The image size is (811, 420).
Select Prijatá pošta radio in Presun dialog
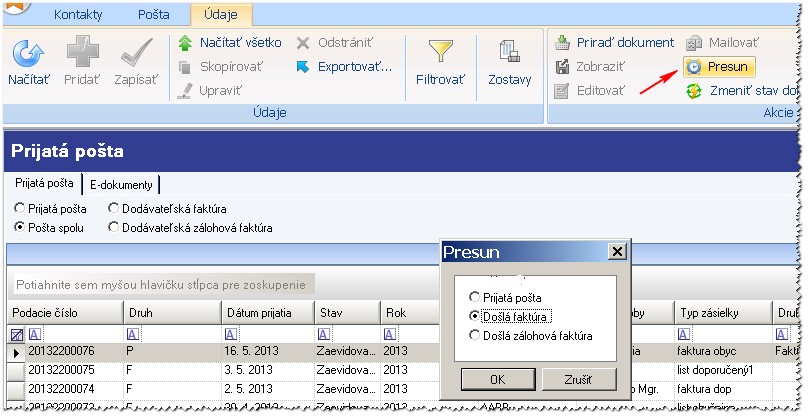(474, 297)
